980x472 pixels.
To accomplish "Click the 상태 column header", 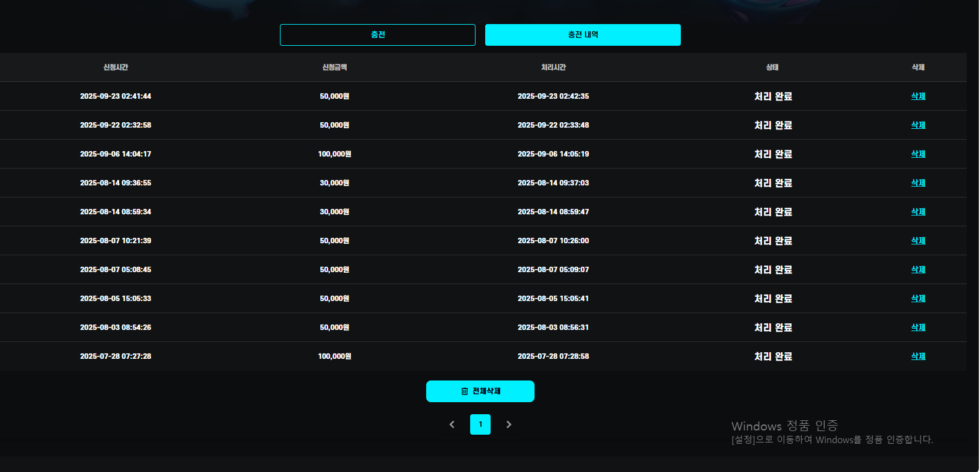I will (772, 67).
